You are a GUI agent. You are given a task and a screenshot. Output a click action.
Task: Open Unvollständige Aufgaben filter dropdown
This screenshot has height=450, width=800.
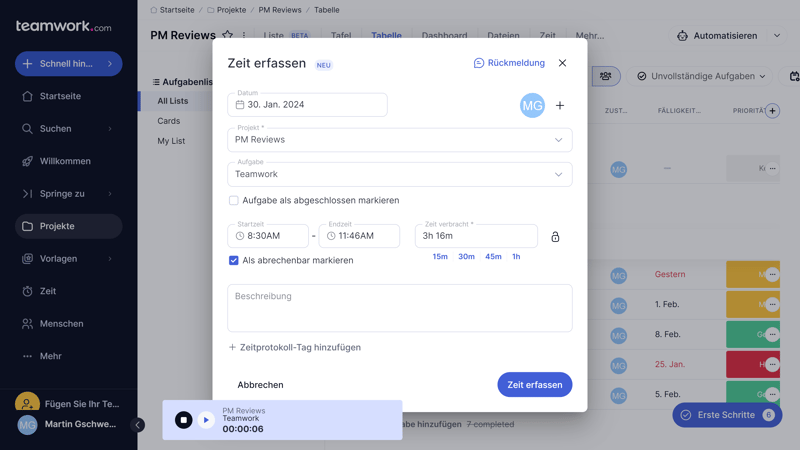tap(701, 76)
